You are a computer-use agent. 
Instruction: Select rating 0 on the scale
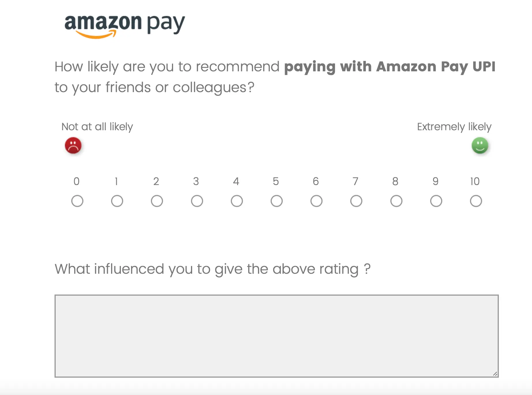pyautogui.click(x=77, y=200)
